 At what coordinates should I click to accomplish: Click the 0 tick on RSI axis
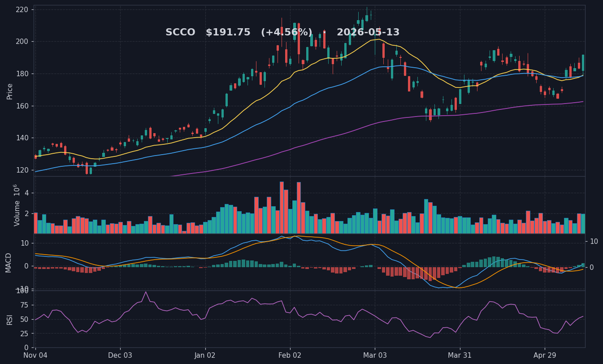[26, 348]
